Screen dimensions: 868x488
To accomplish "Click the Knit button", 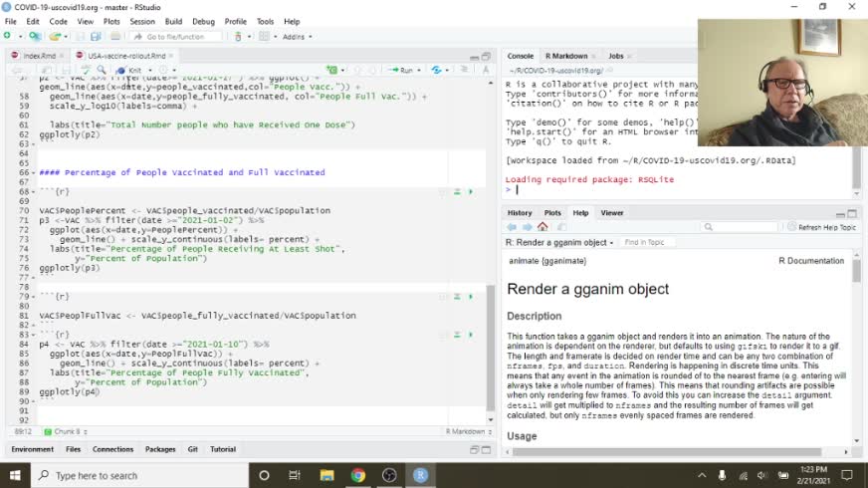I will pyautogui.click(x=130, y=71).
